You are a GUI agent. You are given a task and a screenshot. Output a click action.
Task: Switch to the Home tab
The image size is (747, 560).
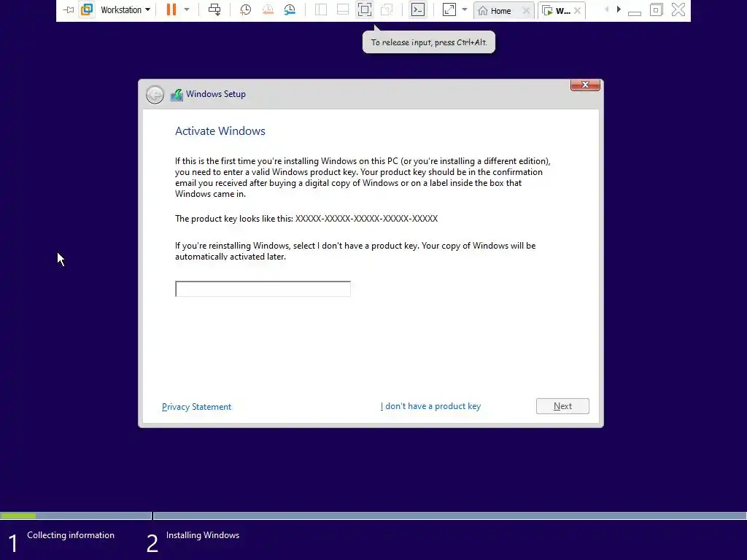point(499,10)
